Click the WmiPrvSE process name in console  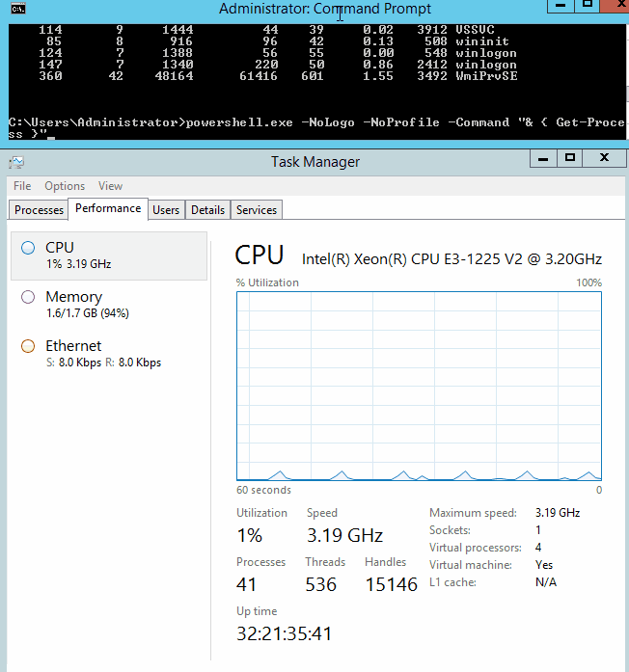tap(486, 76)
